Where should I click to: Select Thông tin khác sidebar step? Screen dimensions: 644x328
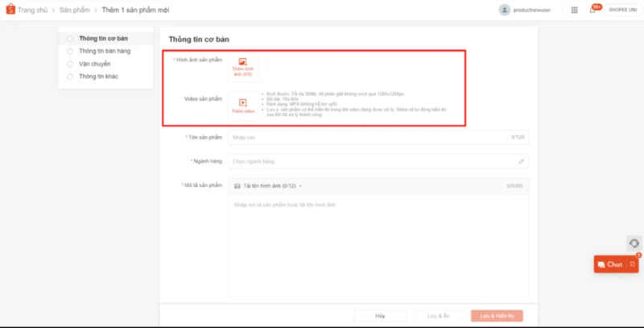98,77
